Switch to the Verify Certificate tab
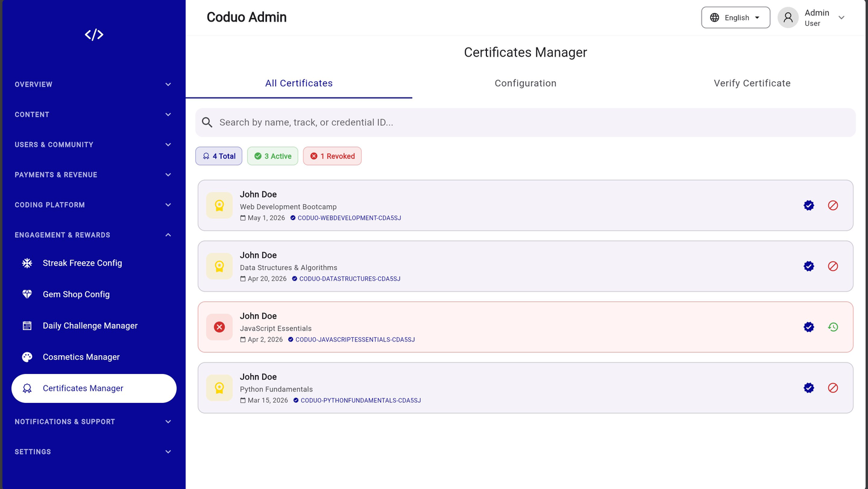This screenshot has width=868, height=489. point(752,83)
